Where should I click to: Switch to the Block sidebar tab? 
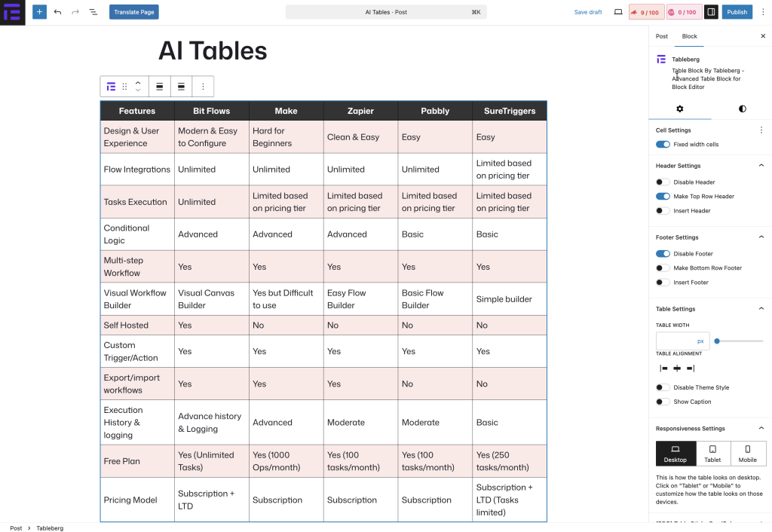pyautogui.click(x=689, y=36)
